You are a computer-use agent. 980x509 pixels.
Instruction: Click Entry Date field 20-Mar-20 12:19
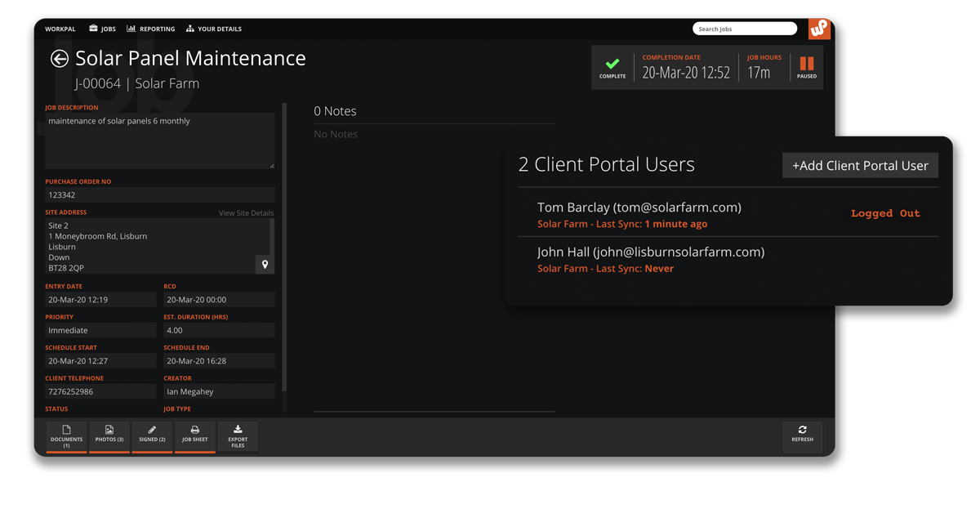pyautogui.click(x=100, y=300)
